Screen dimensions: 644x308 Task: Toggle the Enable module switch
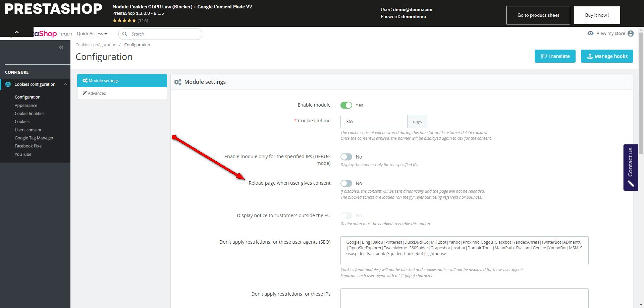346,105
